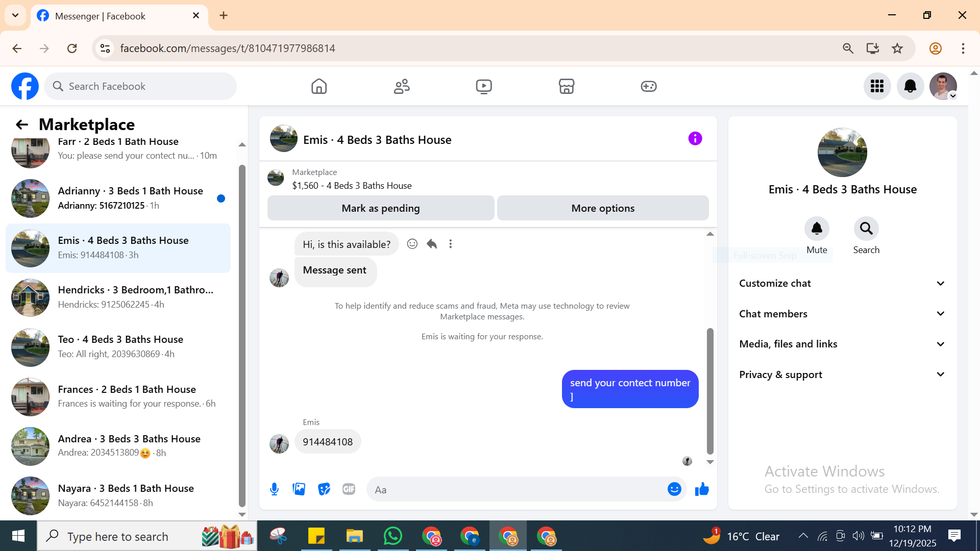React to 'Hi, is this available?' message

[x=412, y=244]
